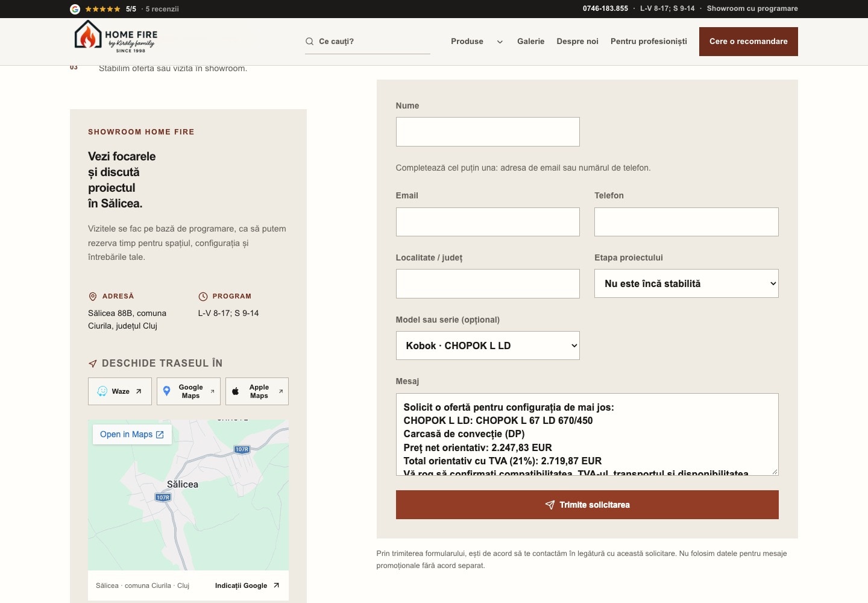Click inside the Mesaj text area
868x603 pixels.
[x=587, y=434]
